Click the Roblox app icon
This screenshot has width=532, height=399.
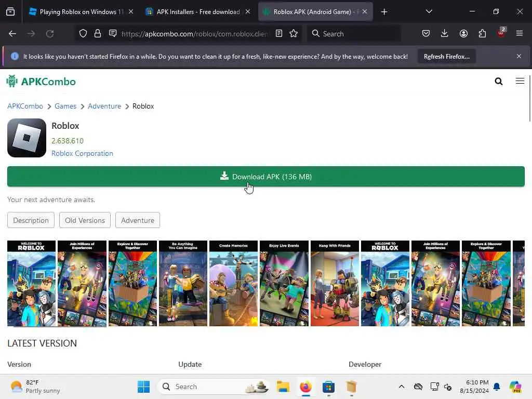[x=27, y=138]
